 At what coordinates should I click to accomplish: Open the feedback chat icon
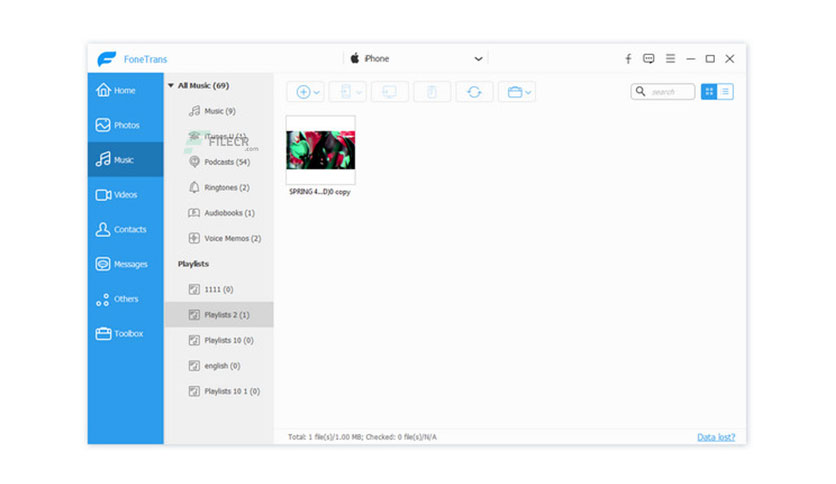pyautogui.click(x=648, y=59)
